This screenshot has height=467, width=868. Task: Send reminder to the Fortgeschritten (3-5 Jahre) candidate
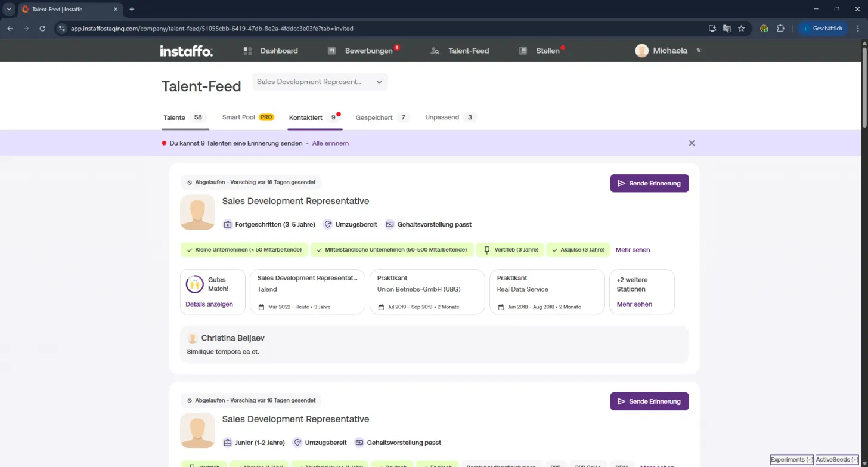click(649, 183)
